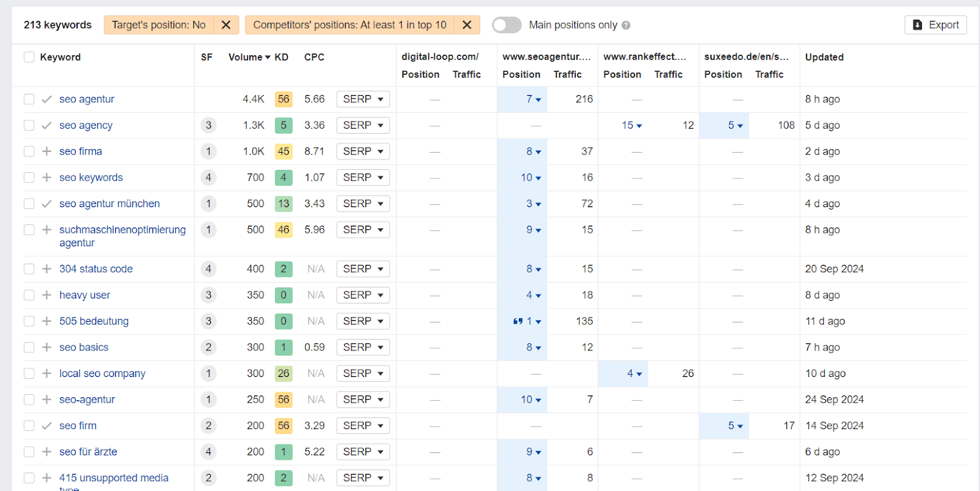The width and height of the screenshot is (980, 491).
Task: Remove the Competitors' positions filter
Action: (467, 25)
